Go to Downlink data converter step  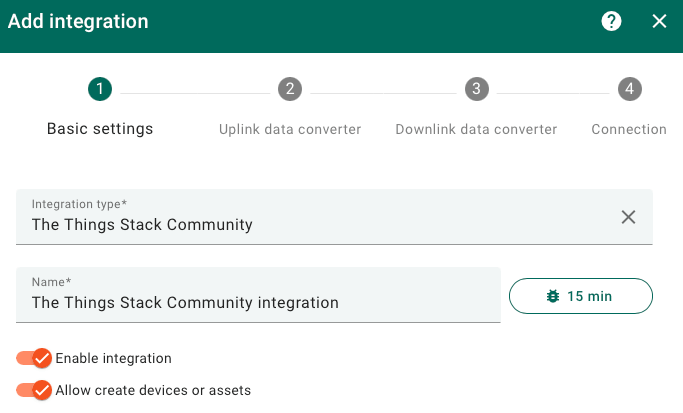[x=476, y=129]
